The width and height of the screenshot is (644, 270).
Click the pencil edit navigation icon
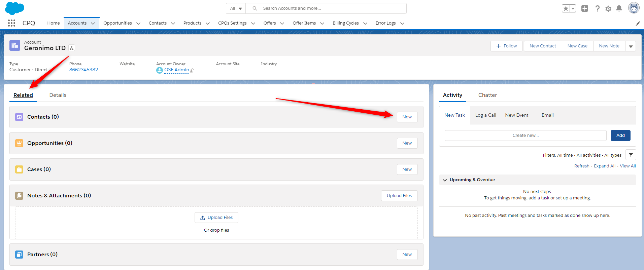coord(638,23)
